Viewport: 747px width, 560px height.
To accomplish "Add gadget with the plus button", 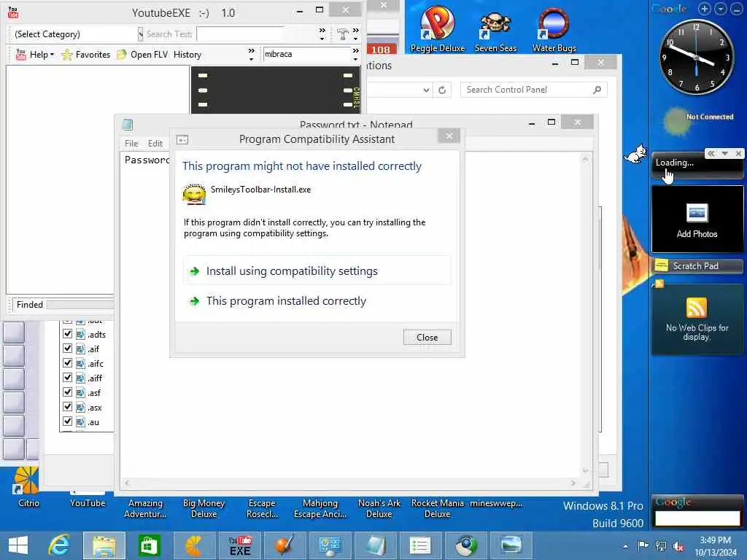I will point(704,9).
